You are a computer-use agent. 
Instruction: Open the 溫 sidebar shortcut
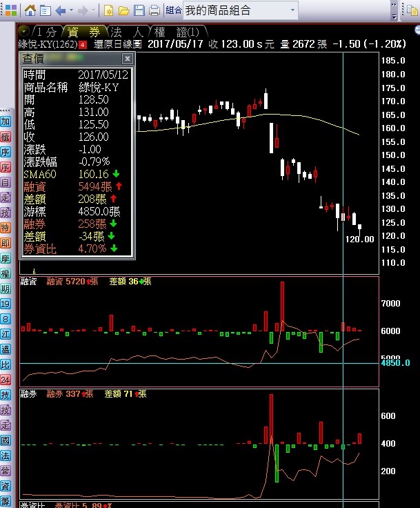coord(6,349)
